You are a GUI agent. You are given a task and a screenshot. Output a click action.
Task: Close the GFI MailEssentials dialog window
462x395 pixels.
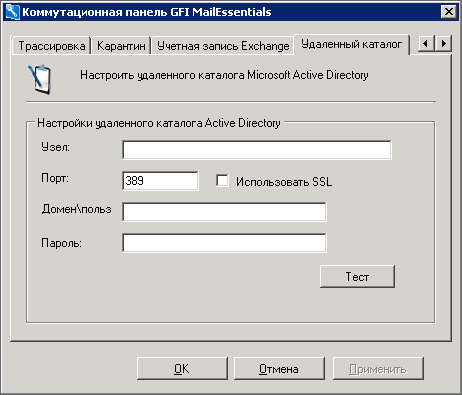click(449, 12)
